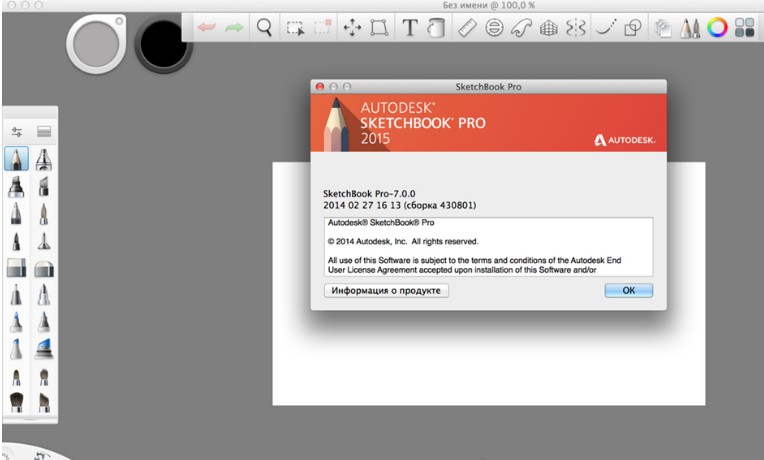Enable the Ruler guide tool
The width and height of the screenshot is (764, 460).
467,28
